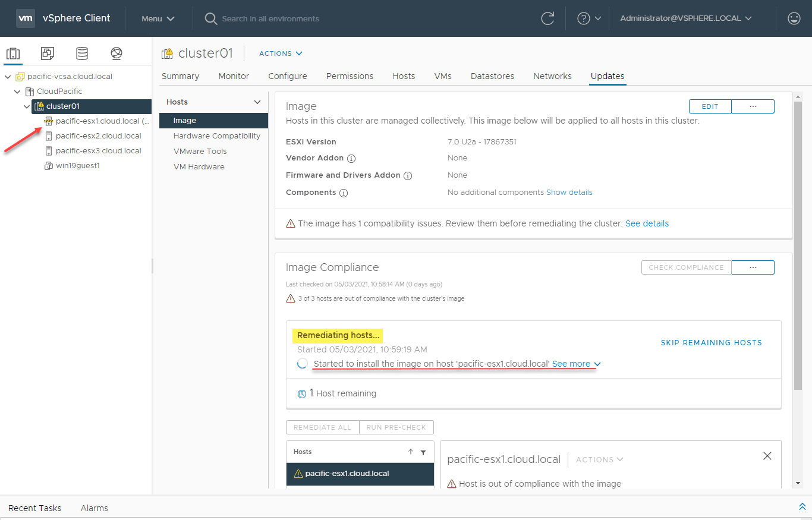This screenshot has width=812, height=520.
Task: Collapse the CloudPacific datacenter tree node
Action: [17, 92]
